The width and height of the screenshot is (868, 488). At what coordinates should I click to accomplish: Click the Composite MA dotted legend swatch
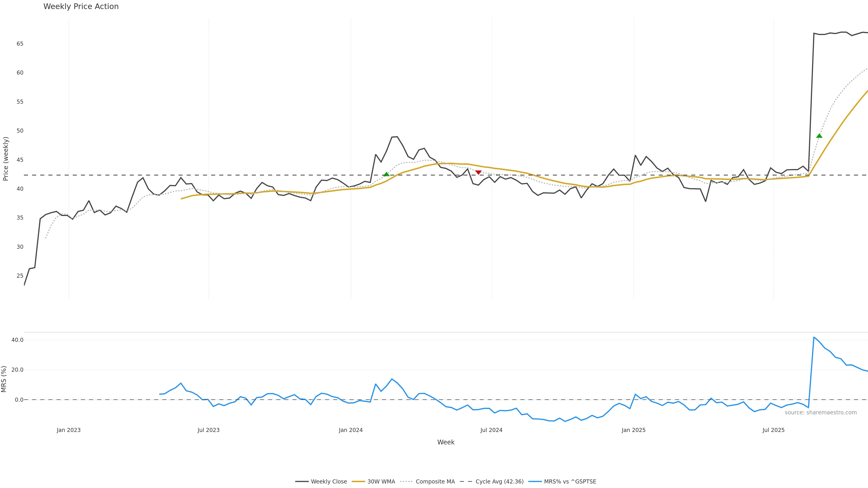(x=406, y=482)
